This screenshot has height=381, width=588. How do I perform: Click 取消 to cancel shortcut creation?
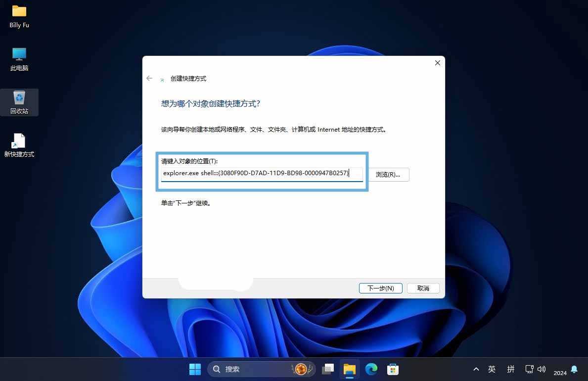point(423,288)
